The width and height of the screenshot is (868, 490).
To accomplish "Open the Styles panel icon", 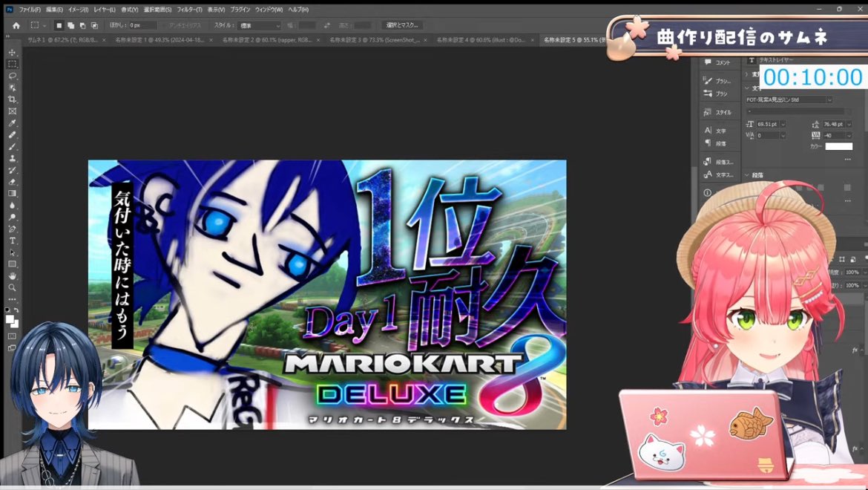I will (708, 112).
